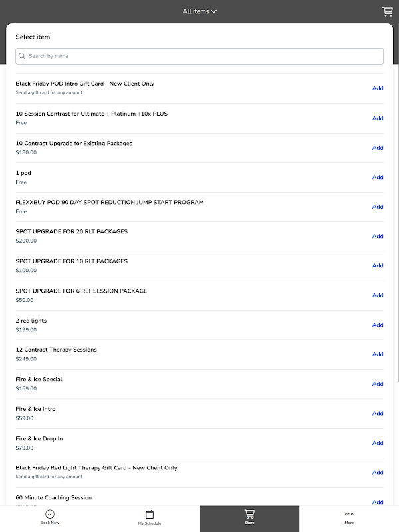This screenshot has height=532, width=399.
Task: Add the Fire & Ice Special
Action: [x=378, y=384]
